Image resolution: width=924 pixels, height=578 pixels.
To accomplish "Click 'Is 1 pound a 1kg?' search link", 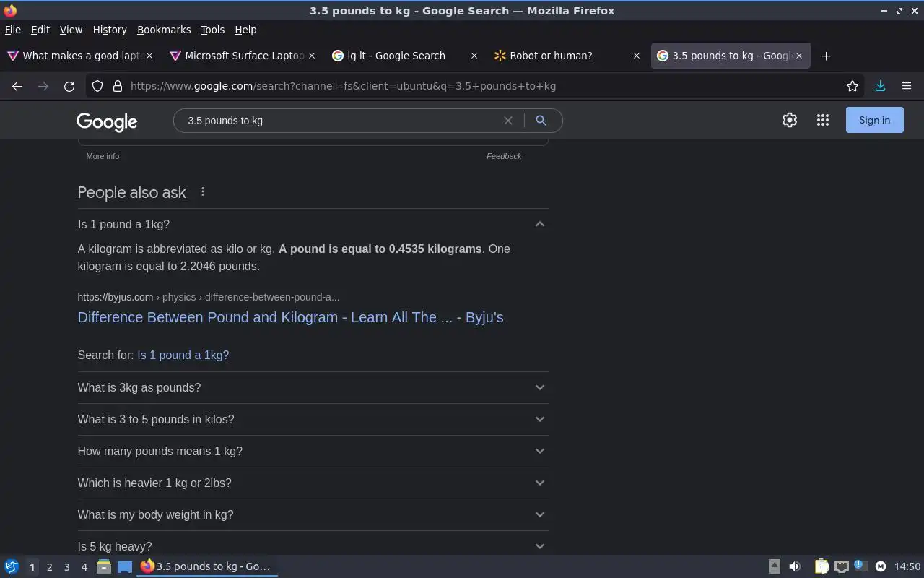I will (183, 355).
